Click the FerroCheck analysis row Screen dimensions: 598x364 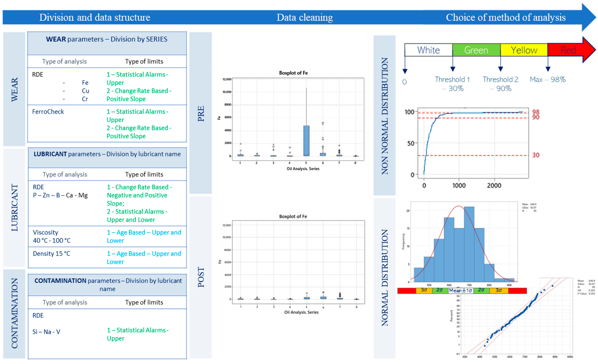[x=48, y=111]
